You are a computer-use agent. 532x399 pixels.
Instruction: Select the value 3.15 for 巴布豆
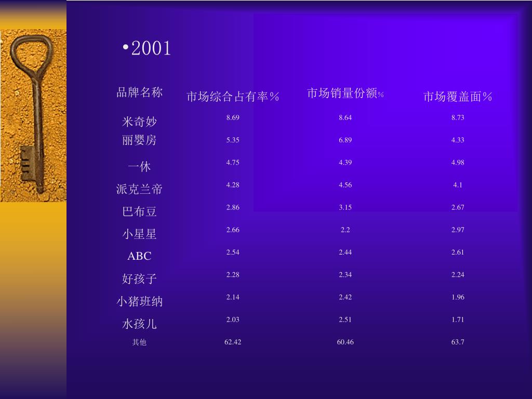(345, 207)
